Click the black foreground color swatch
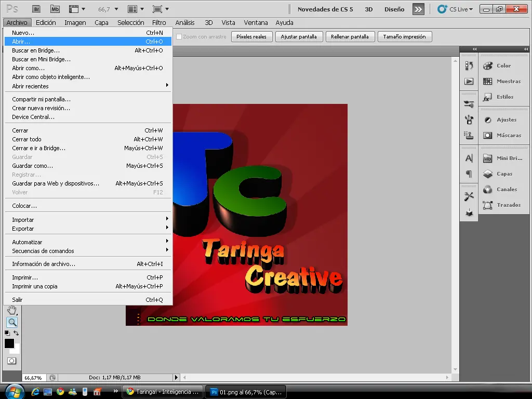The height and width of the screenshot is (399, 532). (x=8, y=343)
